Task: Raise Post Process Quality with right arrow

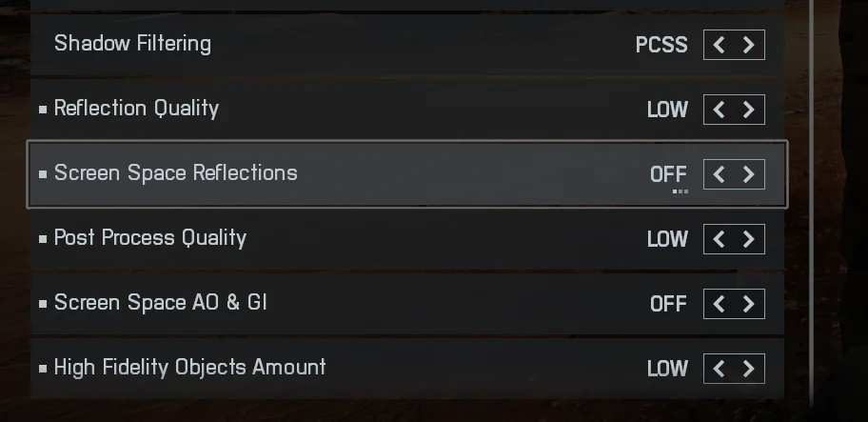Action: (x=749, y=239)
